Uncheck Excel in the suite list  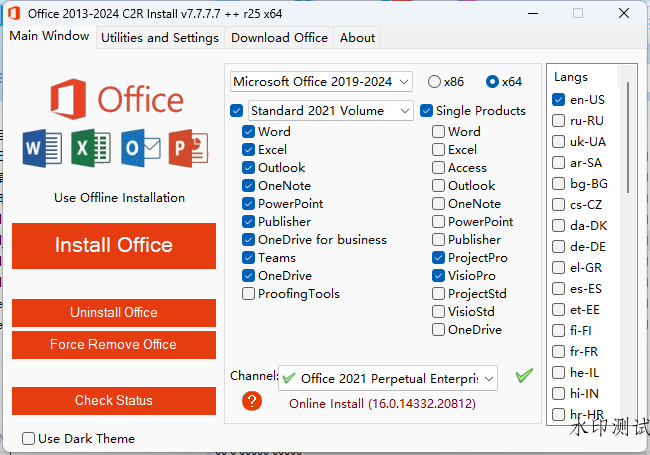tap(248, 150)
